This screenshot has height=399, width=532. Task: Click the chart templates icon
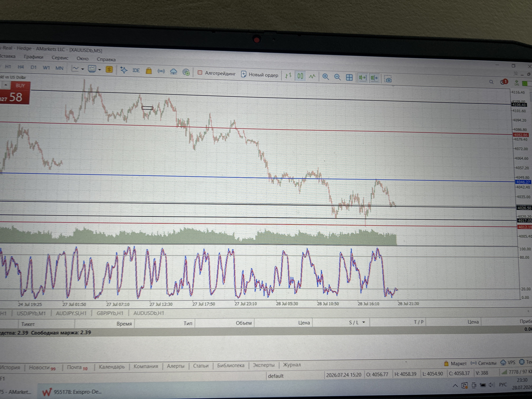tap(92, 69)
